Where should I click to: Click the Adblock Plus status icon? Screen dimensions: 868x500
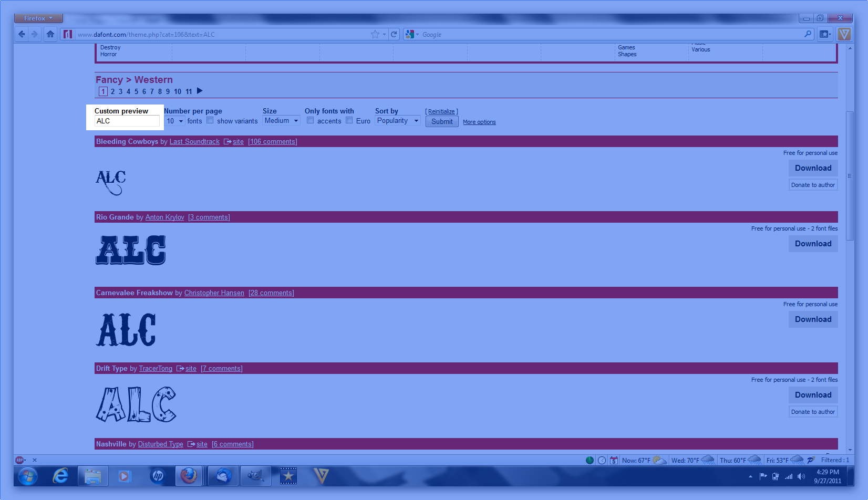(x=19, y=460)
